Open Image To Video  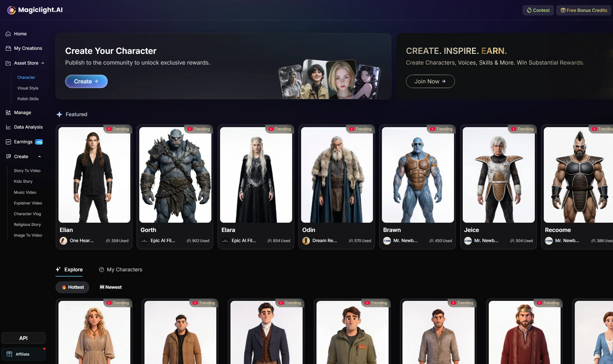pos(28,235)
